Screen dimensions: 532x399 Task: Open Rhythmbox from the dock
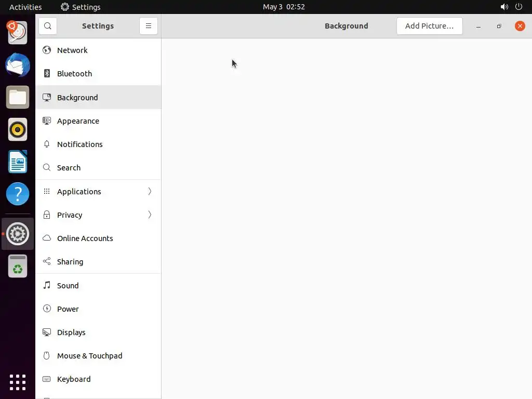point(18,129)
